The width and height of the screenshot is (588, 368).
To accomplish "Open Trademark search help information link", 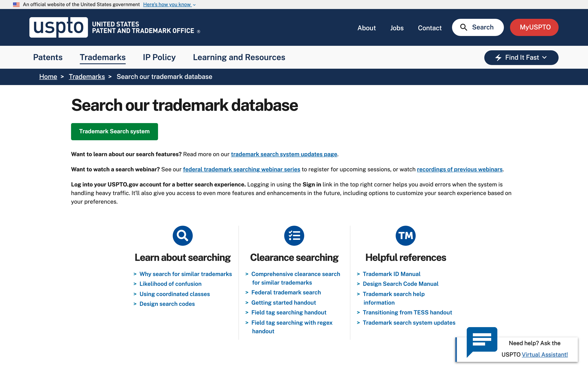I will (x=394, y=298).
